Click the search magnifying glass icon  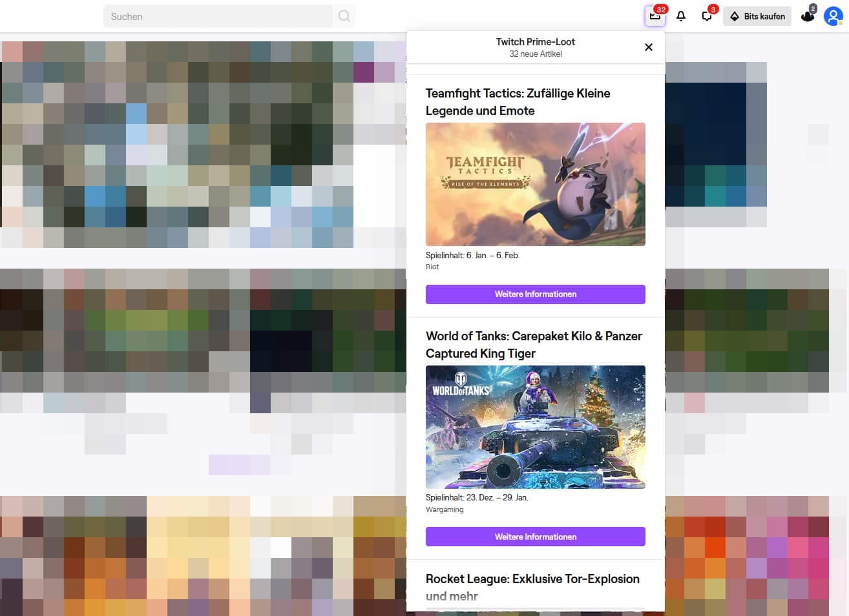(344, 16)
